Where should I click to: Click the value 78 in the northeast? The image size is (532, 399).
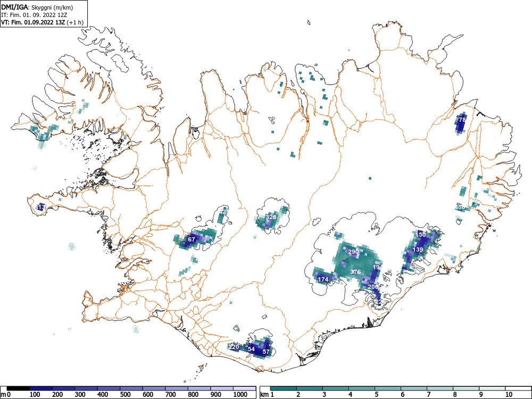click(x=462, y=119)
